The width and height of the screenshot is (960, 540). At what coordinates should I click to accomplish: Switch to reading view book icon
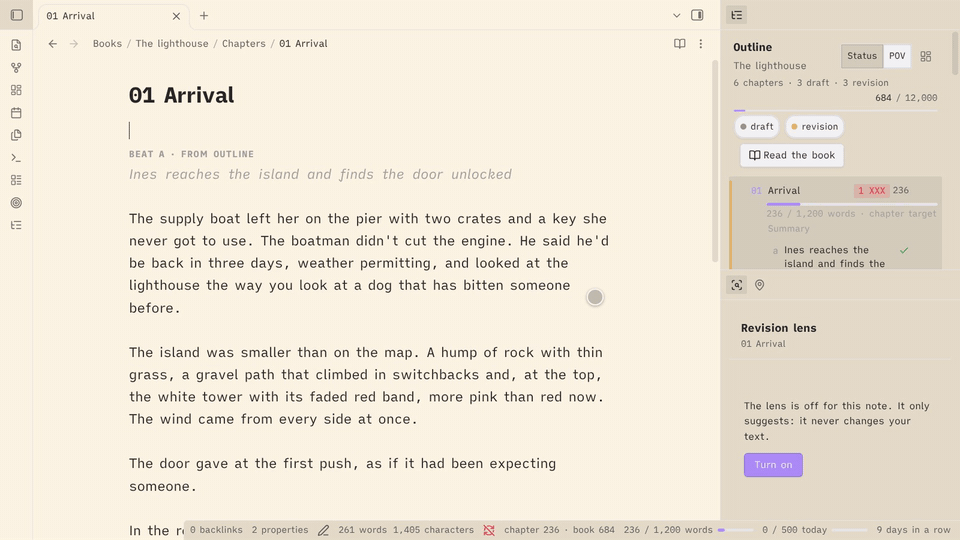(680, 43)
